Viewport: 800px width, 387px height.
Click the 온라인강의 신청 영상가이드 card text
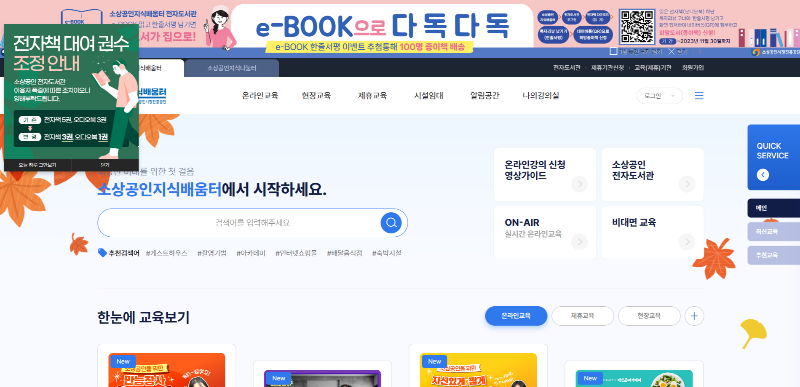535,170
